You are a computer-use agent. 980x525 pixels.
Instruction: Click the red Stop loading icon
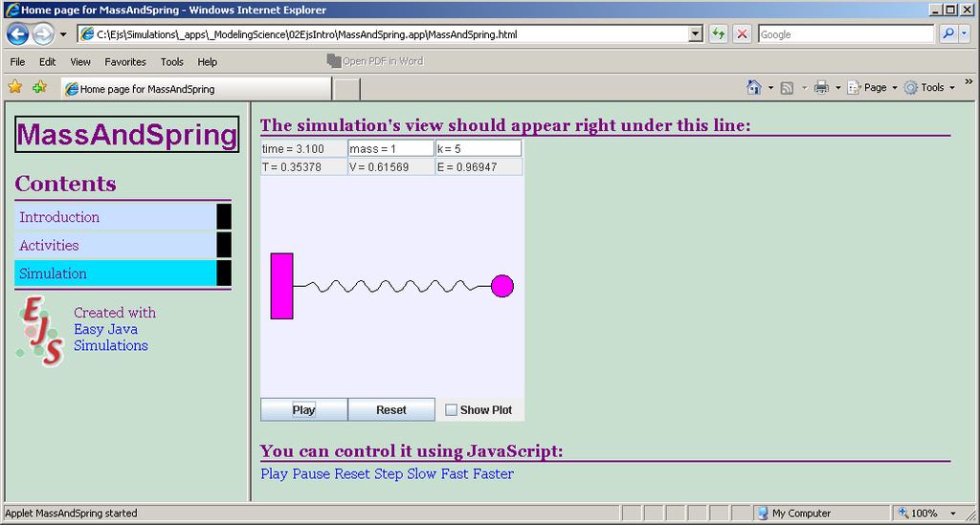742,33
